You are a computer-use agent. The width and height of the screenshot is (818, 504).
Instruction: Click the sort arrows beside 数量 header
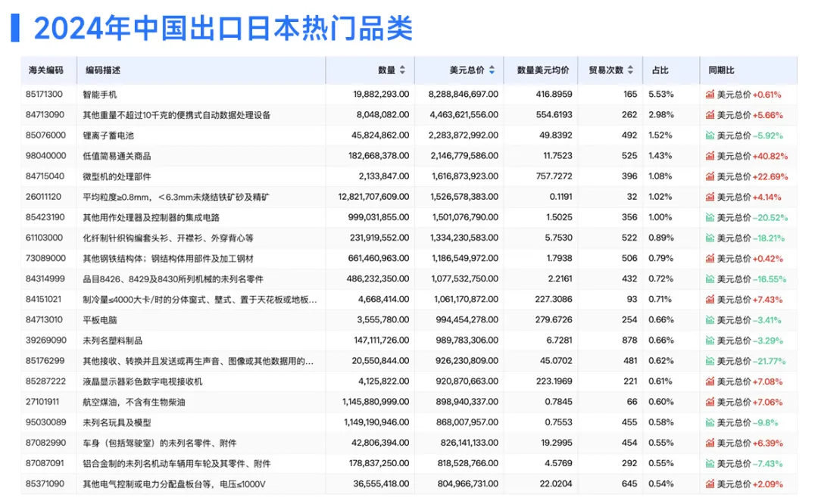pyautogui.click(x=402, y=70)
